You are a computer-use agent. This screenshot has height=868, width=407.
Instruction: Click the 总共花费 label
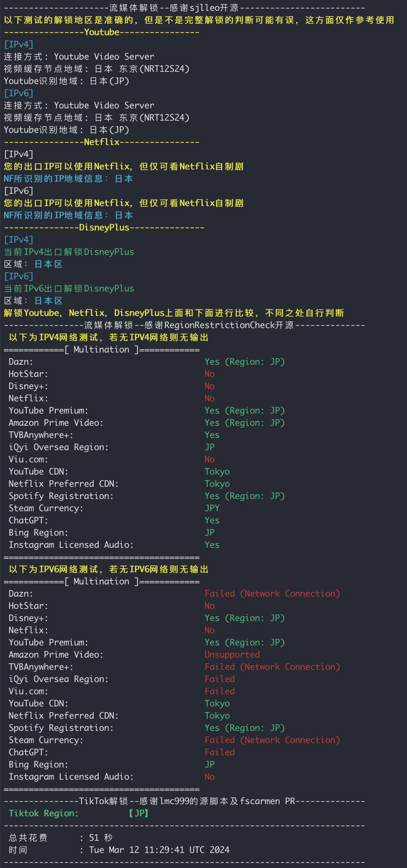coord(28,838)
